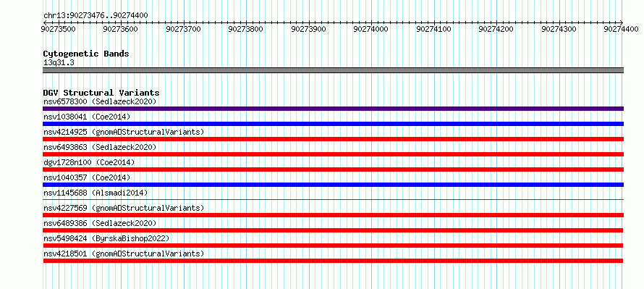This screenshot has height=289, width=644.
Task: Click ruler position 90273600
Action: pyautogui.click(x=121, y=29)
